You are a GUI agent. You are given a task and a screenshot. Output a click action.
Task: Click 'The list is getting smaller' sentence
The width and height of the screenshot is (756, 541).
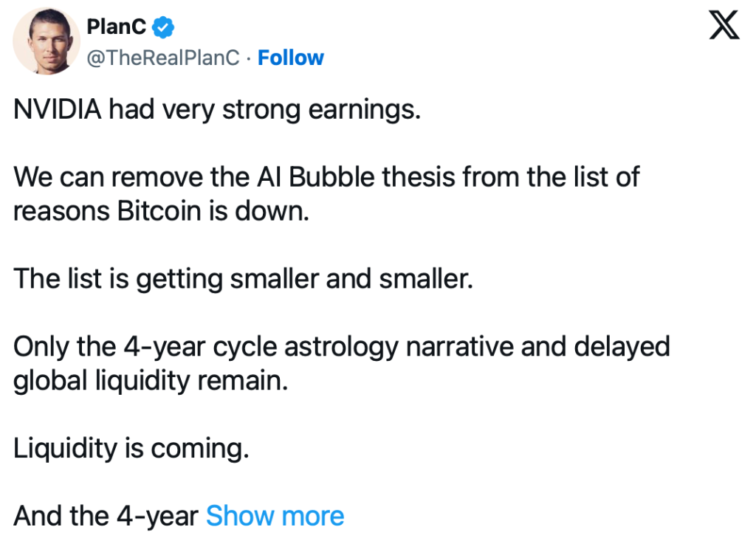click(x=243, y=279)
